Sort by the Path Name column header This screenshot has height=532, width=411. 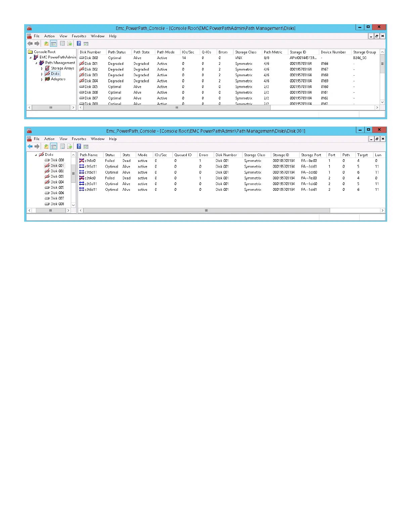91,155
